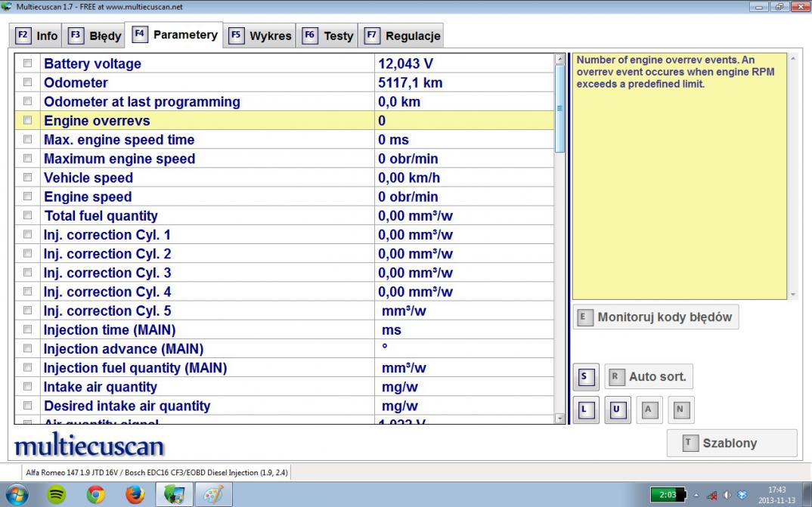Select Injection fuel quantity (MAIN) row

tap(284, 368)
